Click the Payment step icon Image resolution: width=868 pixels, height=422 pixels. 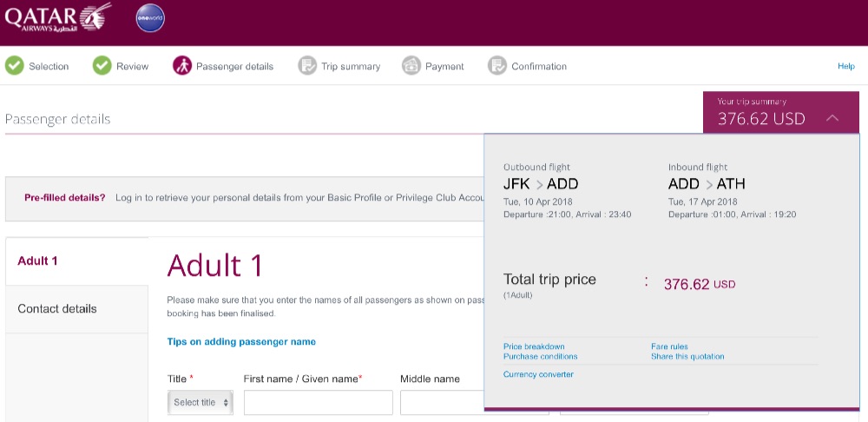tap(411, 66)
